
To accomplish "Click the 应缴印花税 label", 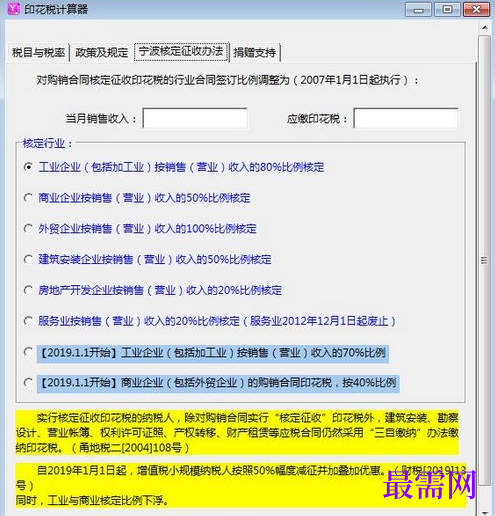I will 317,119.
